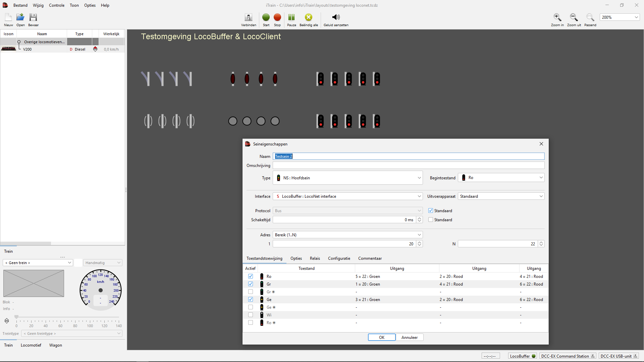Click the train speed slider handle
The height and width of the screenshot is (362, 644).
click(x=16, y=317)
